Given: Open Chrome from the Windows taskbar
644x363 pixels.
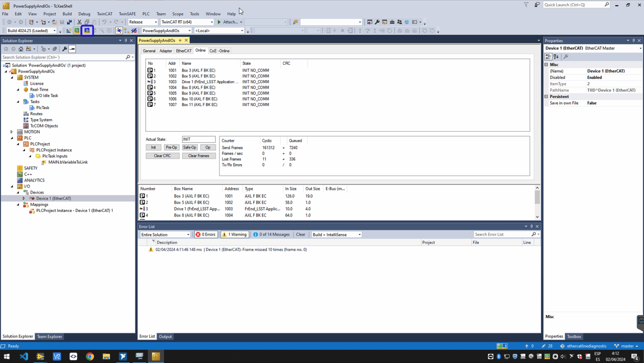Looking at the screenshot, I should (x=90, y=356).
